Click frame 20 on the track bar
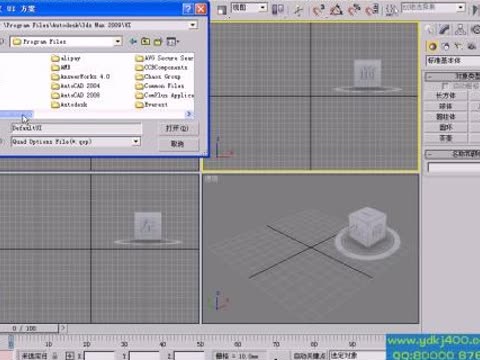Screen dimensions: 480x360 coord(87,344)
